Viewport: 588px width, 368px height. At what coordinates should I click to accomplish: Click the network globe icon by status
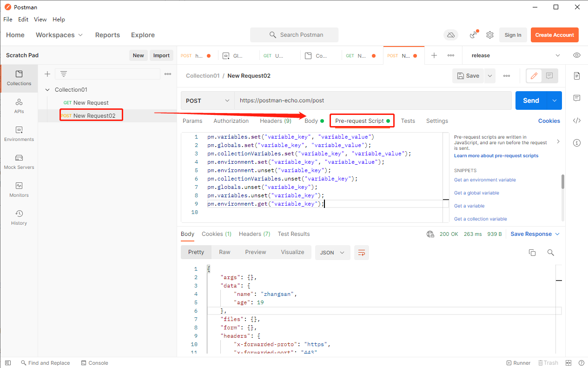[x=430, y=234]
